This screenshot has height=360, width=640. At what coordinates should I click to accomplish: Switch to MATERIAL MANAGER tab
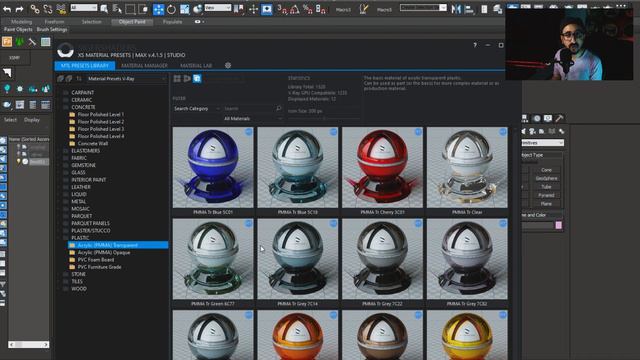click(144, 65)
